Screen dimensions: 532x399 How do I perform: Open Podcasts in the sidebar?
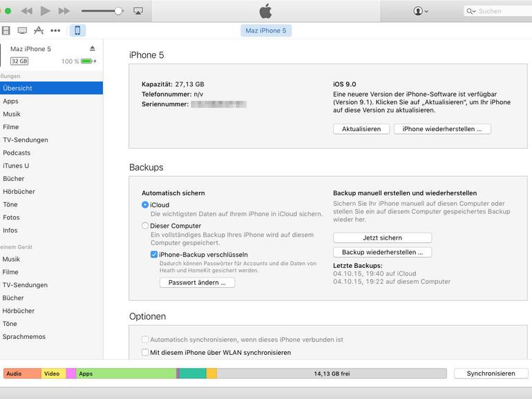tap(51, 153)
